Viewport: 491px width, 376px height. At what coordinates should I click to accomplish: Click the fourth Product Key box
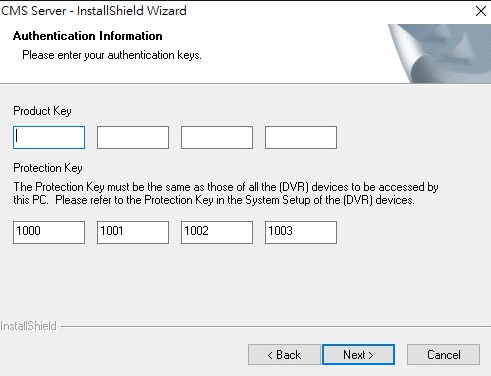pyautogui.click(x=301, y=137)
